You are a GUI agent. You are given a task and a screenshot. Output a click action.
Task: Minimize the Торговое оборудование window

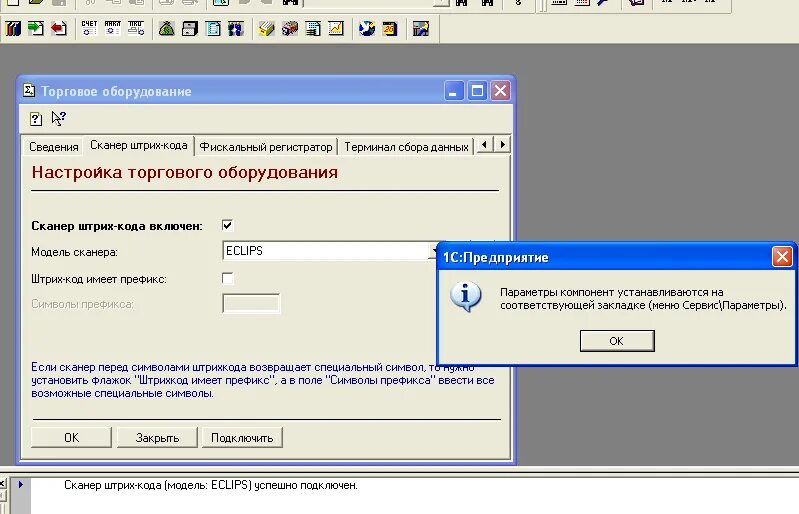point(453,91)
